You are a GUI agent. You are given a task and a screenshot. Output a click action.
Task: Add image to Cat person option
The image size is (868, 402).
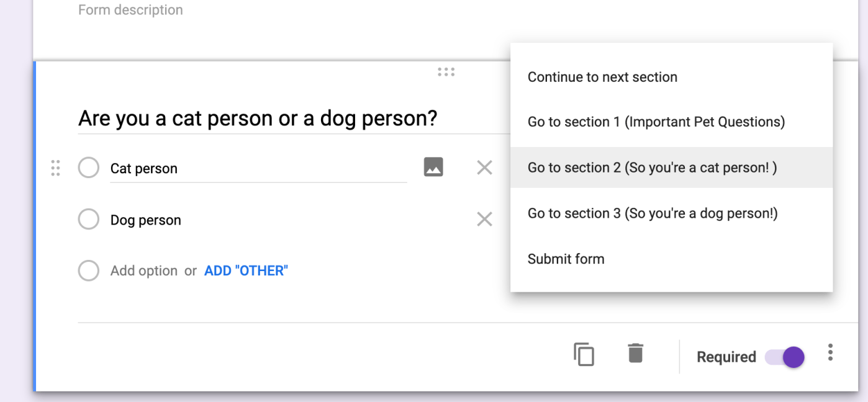pos(433,167)
